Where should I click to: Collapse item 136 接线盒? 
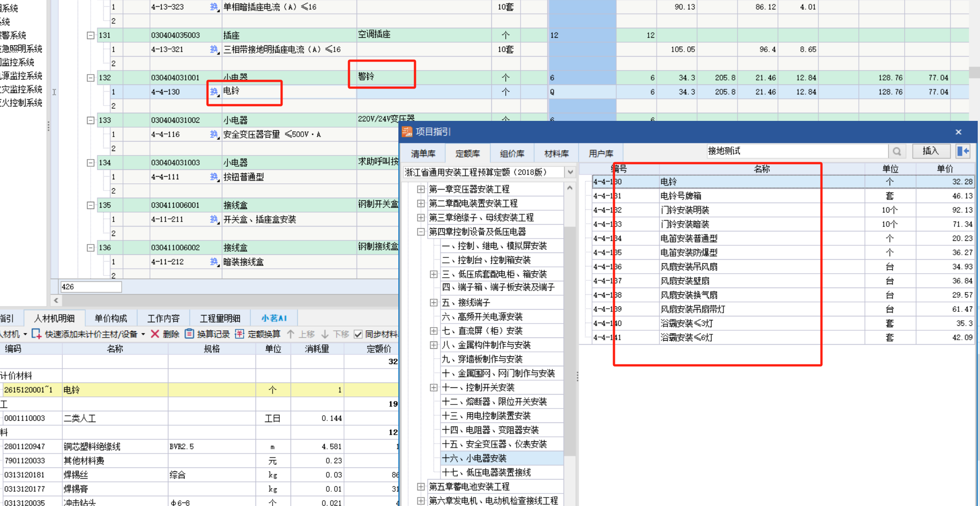90,247
